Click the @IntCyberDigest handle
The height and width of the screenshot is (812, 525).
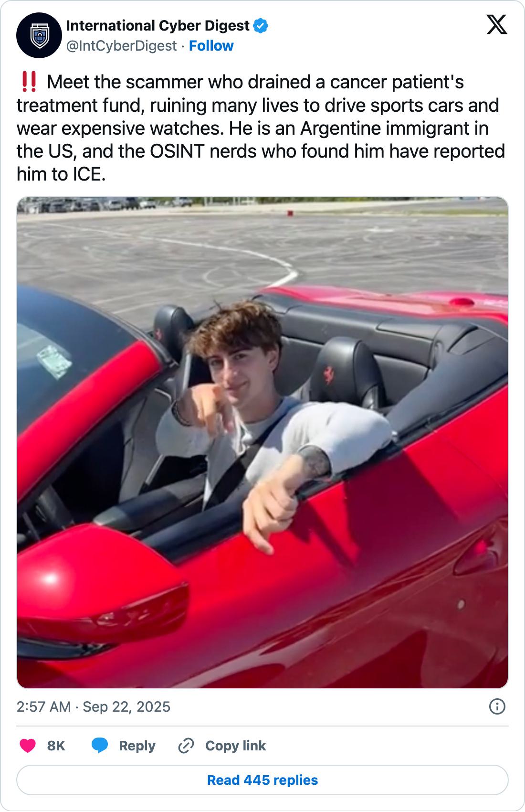tap(122, 46)
